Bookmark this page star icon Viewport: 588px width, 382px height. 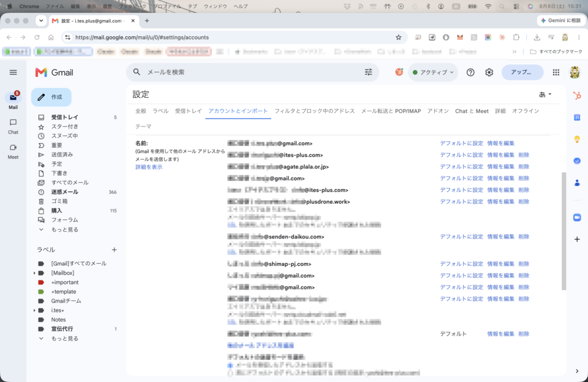399,37
